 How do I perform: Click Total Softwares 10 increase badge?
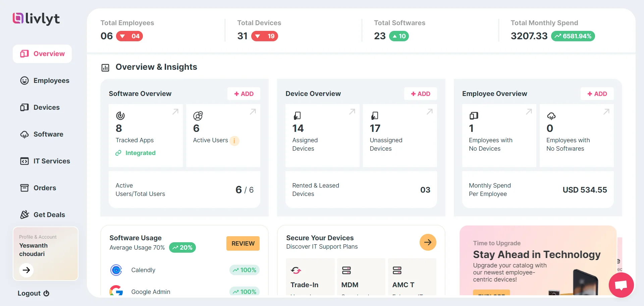pos(399,36)
